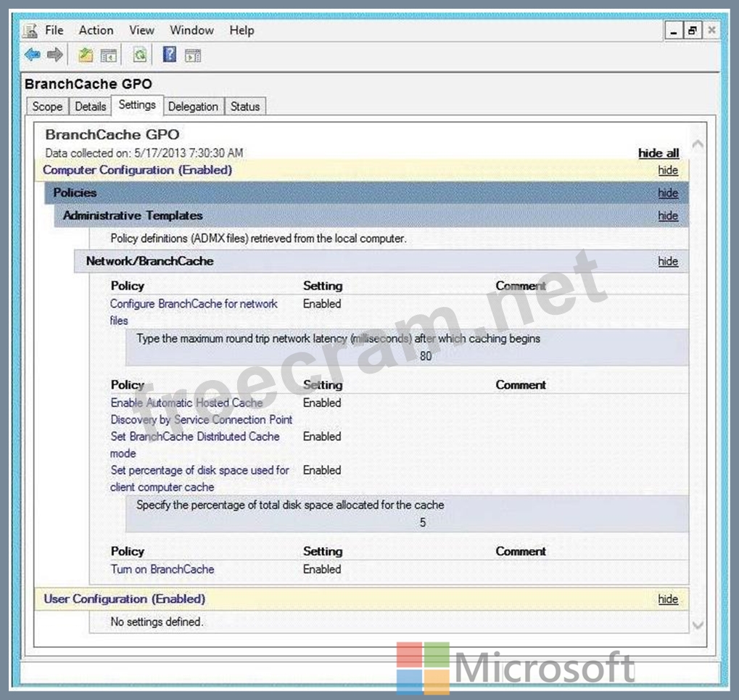The width and height of the screenshot is (739, 700).
Task: Open 'Set percentage of disk space' policy link
Action: (x=199, y=479)
